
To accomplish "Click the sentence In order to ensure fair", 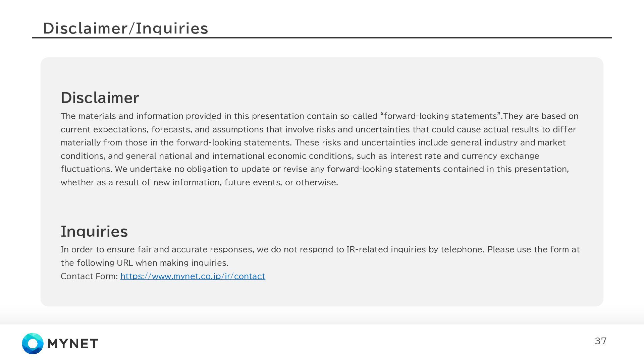I will pyautogui.click(x=272, y=249).
